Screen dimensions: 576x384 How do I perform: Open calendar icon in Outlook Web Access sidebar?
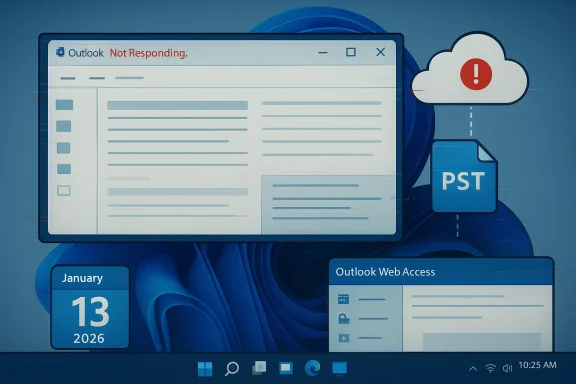[x=343, y=299]
